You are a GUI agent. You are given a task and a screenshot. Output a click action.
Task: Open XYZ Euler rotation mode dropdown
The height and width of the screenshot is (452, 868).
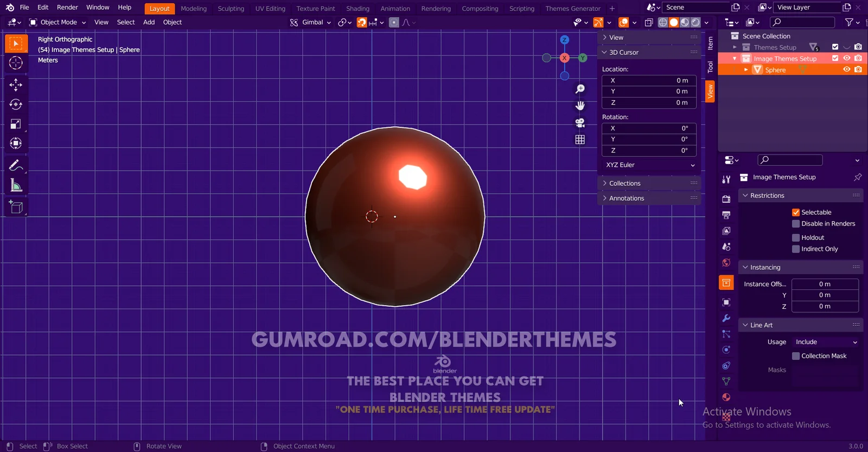[649, 165]
